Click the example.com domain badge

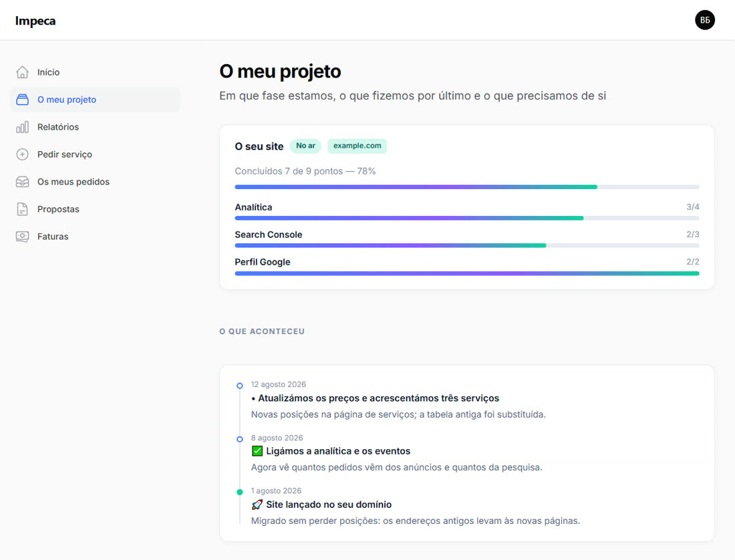point(357,146)
